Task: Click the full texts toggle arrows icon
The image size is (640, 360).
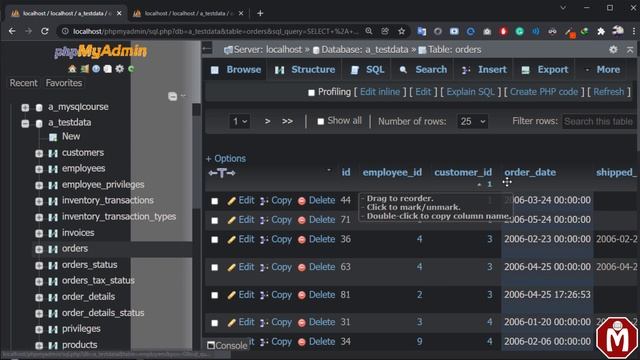Action: tap(222, 173)
